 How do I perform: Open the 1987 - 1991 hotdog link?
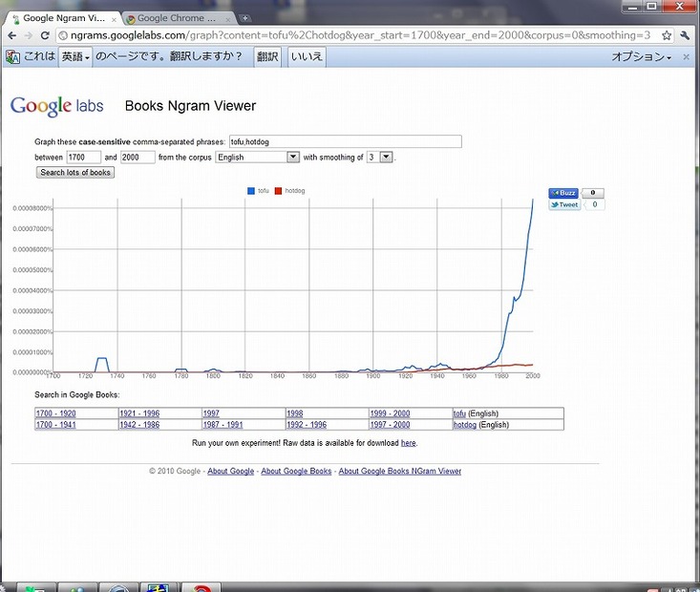pyautogui.click(x=223, y=425)
